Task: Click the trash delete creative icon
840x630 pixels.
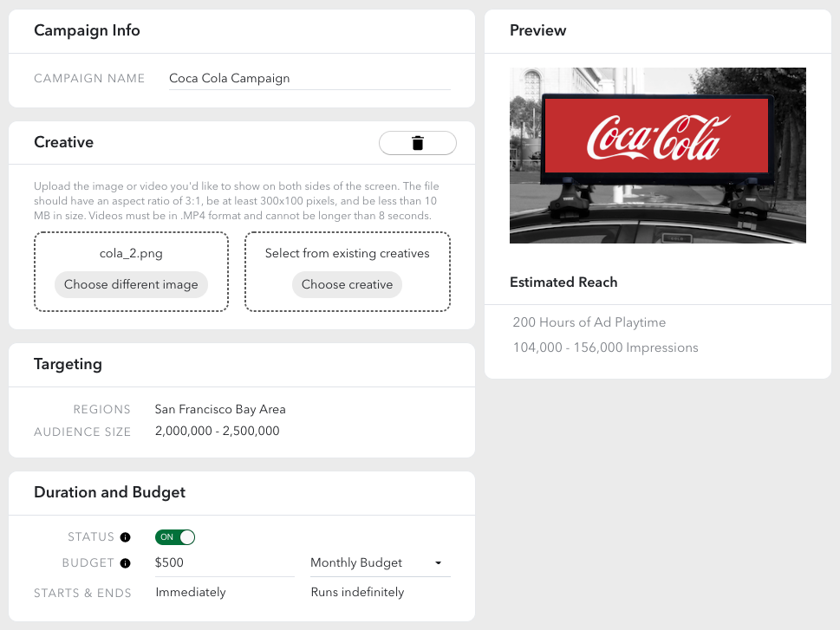Action: 418,143
